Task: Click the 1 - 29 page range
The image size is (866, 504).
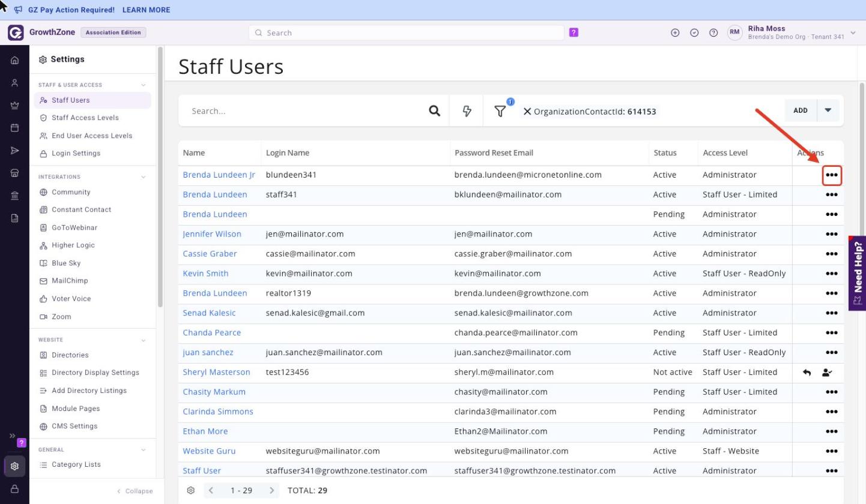Action: (x=241, y=490)
